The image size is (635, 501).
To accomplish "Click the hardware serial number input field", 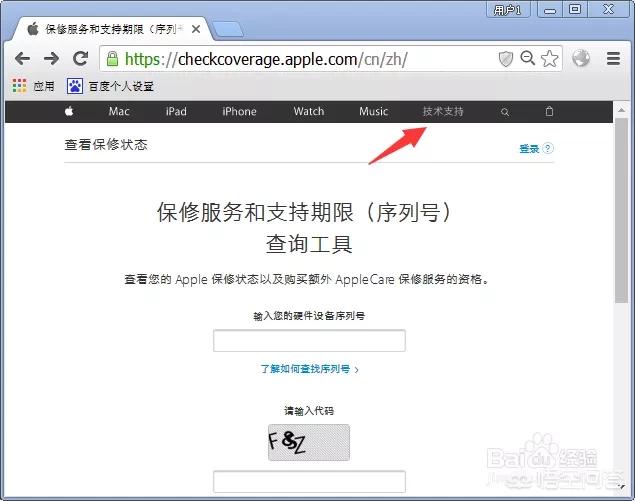I will pyautogui.click(x=309, y=341).
